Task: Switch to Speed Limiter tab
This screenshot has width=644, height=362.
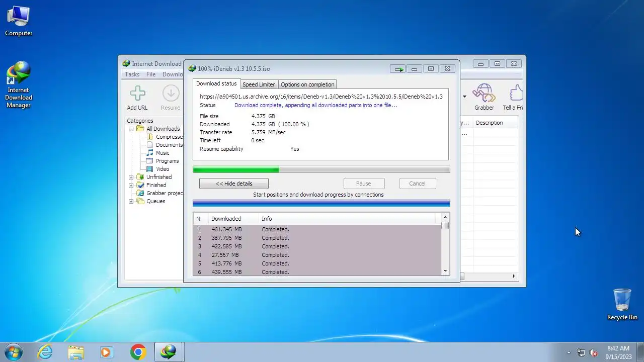Action: point(259,84)
